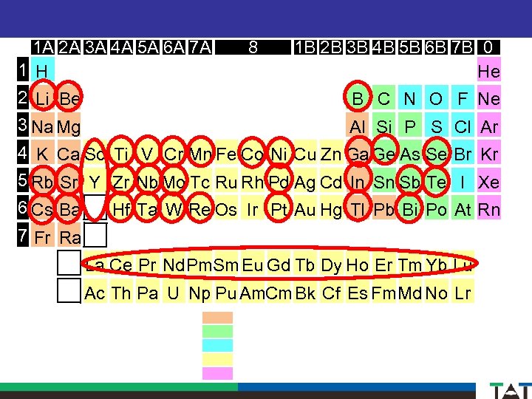The width and height of the screenshot is (532, 399).
Task: Select the 1A group header
Action: point(43,47)
